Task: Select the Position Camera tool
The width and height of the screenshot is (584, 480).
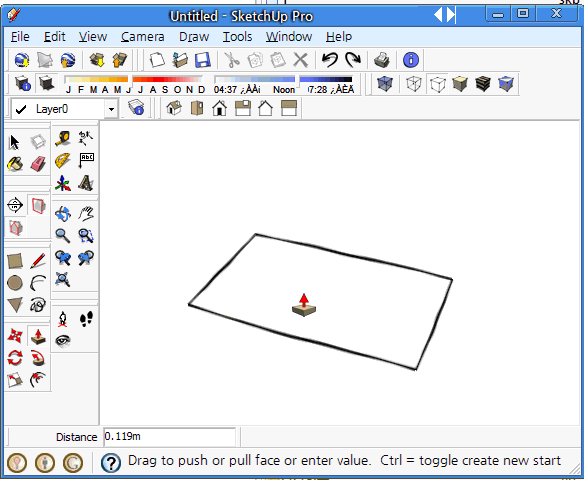Action: click(63, 319)
